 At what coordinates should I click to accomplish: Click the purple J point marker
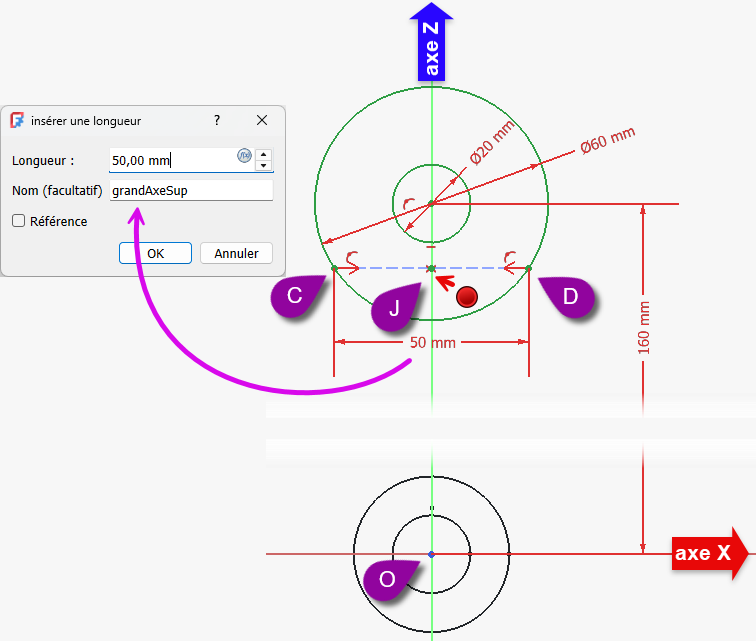coord(397,309)
